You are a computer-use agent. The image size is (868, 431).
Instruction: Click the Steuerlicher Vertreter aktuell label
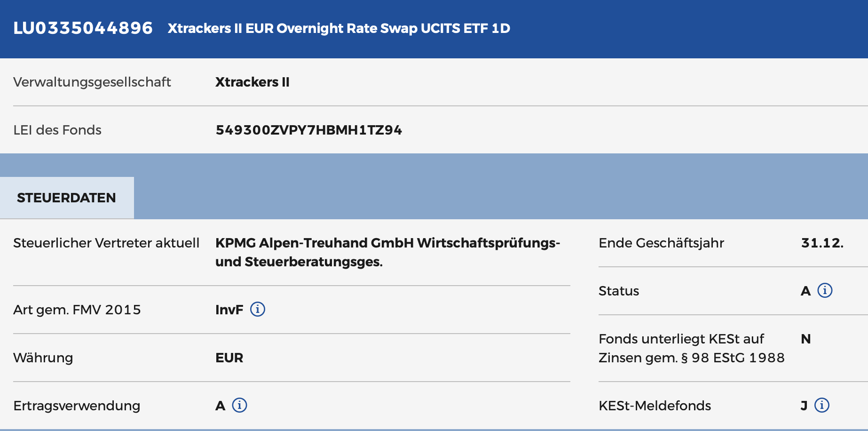pyautogui.click(x=106, y=243)
